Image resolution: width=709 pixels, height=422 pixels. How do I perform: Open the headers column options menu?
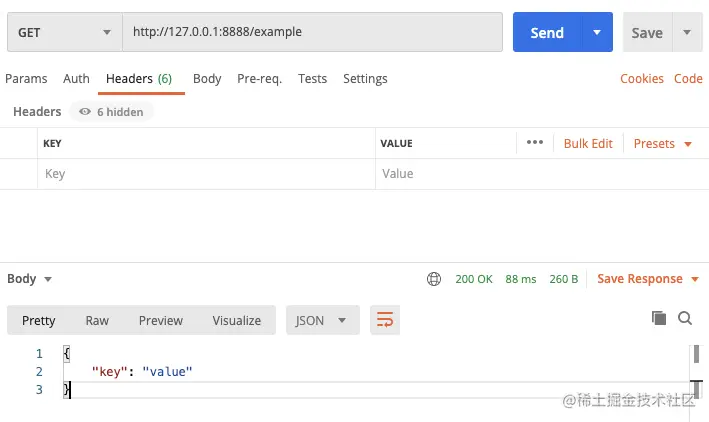(x=535, y=142)
